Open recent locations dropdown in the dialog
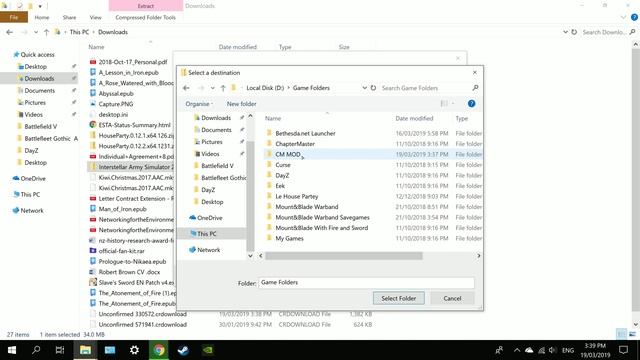This screenshot has width=640, height=360. 213,88
